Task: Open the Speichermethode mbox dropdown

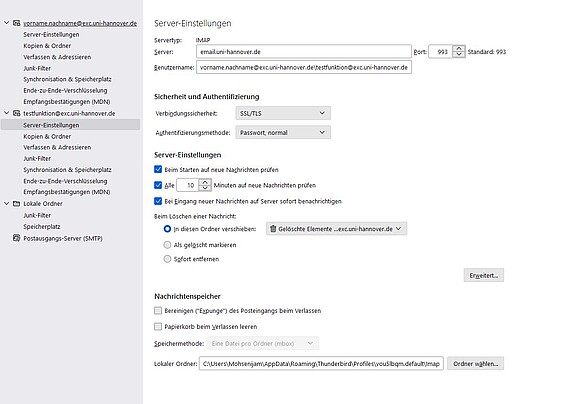Action: 263,343
